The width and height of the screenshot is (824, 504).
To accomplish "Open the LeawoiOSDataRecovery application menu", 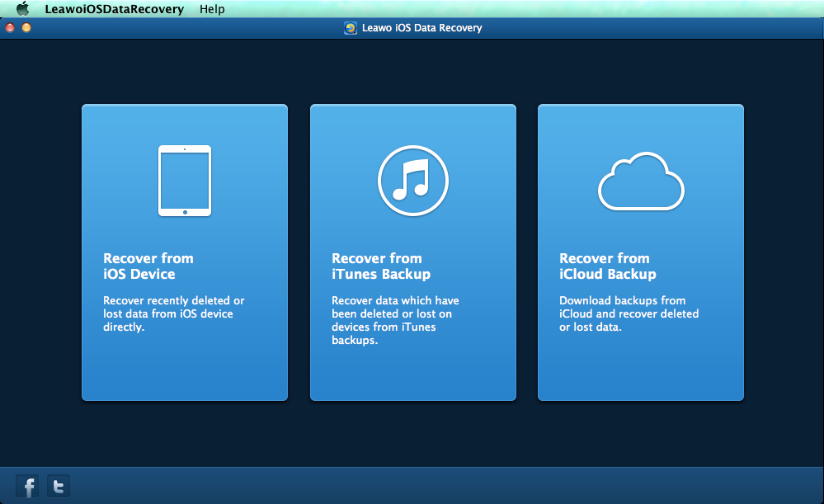I will point(114,9).
